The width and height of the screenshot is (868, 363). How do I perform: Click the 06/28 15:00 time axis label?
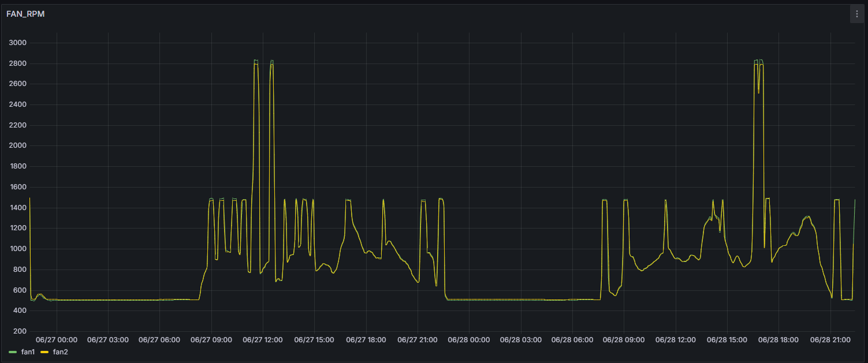click(x=727, y=340)
